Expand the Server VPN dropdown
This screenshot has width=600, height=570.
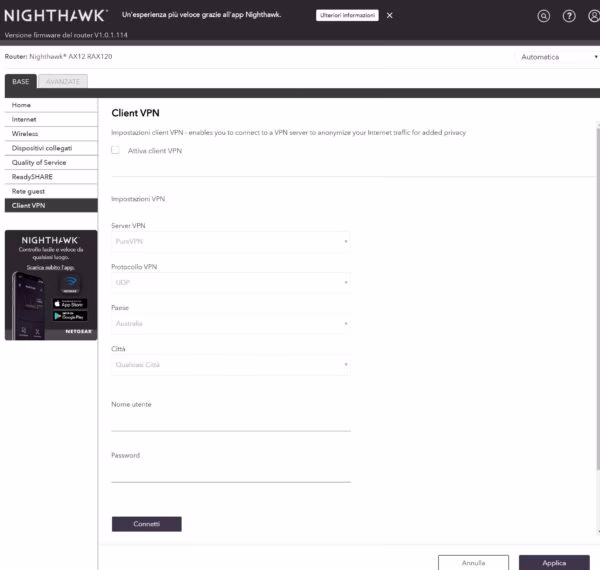pos(231,241)
